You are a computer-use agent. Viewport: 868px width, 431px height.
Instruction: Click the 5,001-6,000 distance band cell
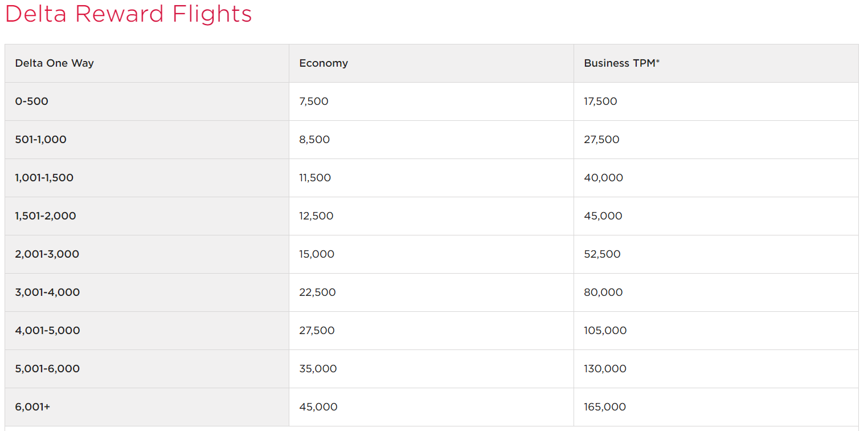(147, 369)
